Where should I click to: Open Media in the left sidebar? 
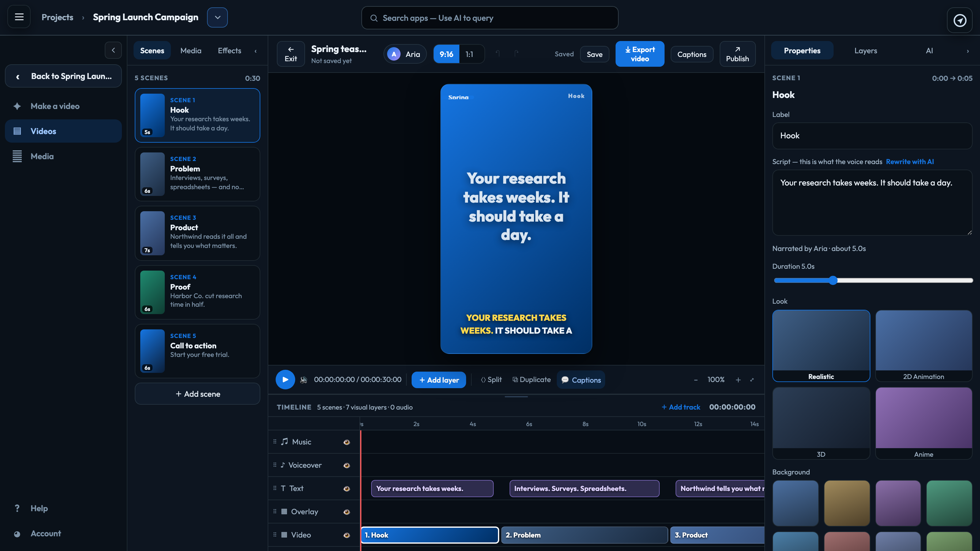point(63,156)
